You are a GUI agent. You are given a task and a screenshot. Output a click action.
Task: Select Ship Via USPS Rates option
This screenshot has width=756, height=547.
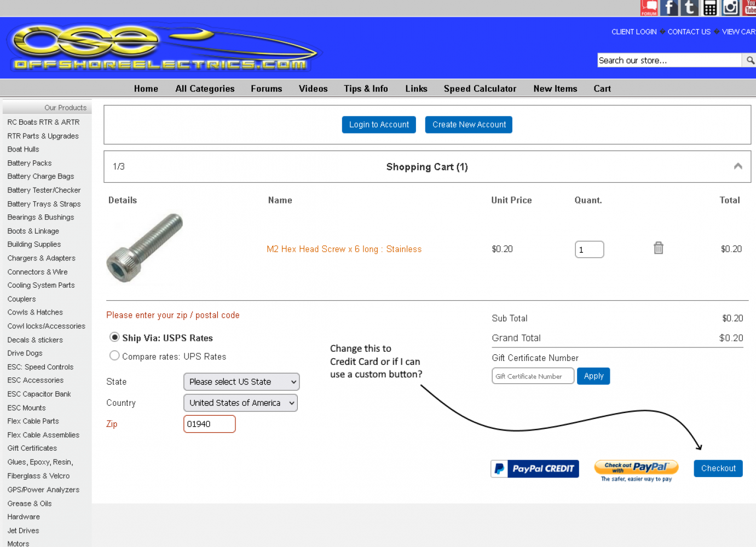(x=114, y=337)
